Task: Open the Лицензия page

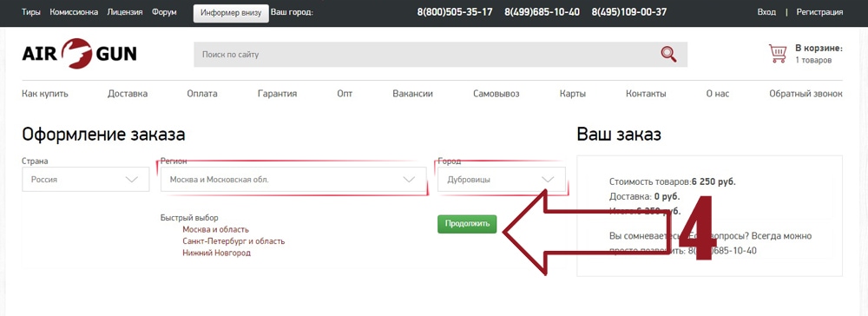Action: 125,12
